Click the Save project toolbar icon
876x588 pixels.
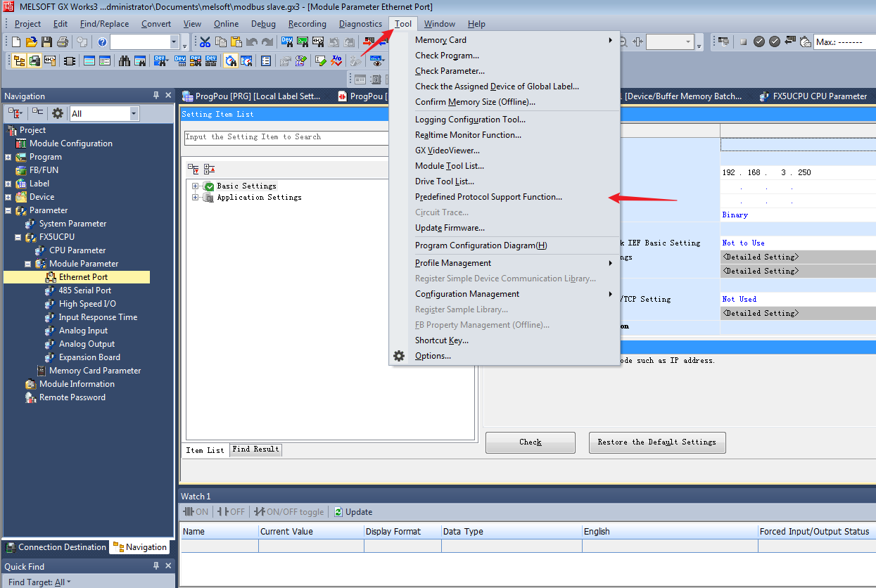pyautogui.click(x=46, y=42)
